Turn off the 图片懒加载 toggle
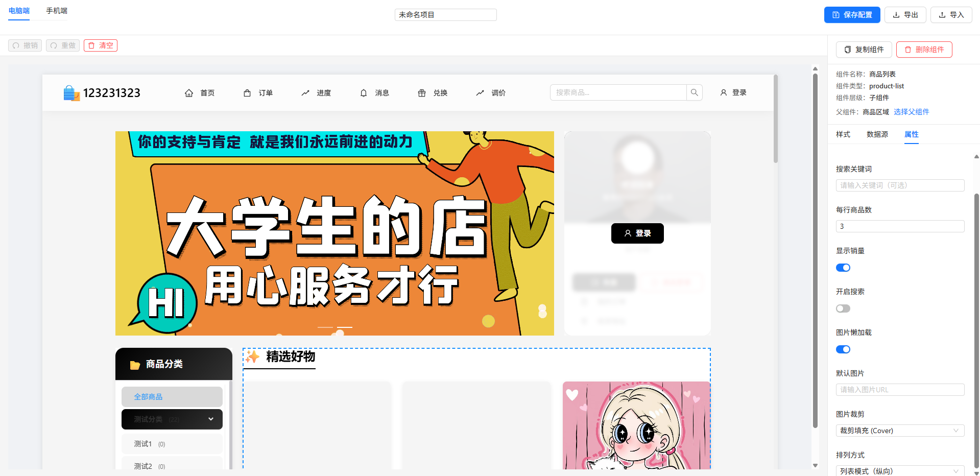Image resolution: width=980 pixels, height=476 pixels. click(843, 349)
